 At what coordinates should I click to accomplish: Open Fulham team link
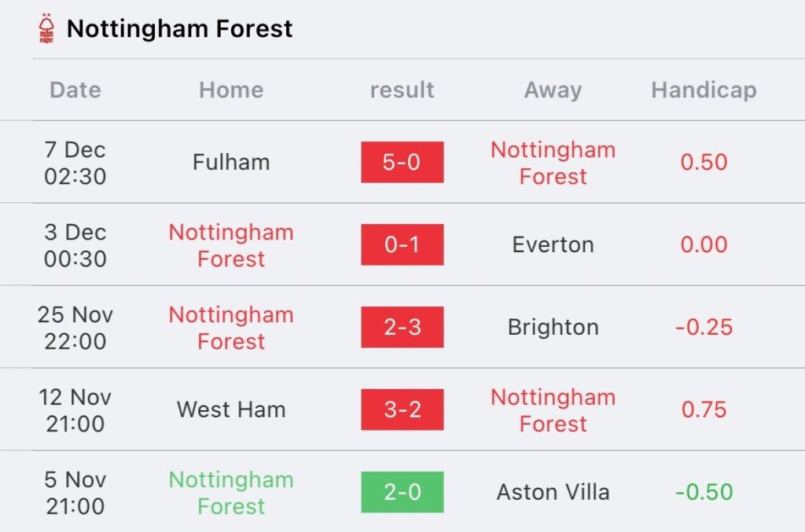pos(231,162)
